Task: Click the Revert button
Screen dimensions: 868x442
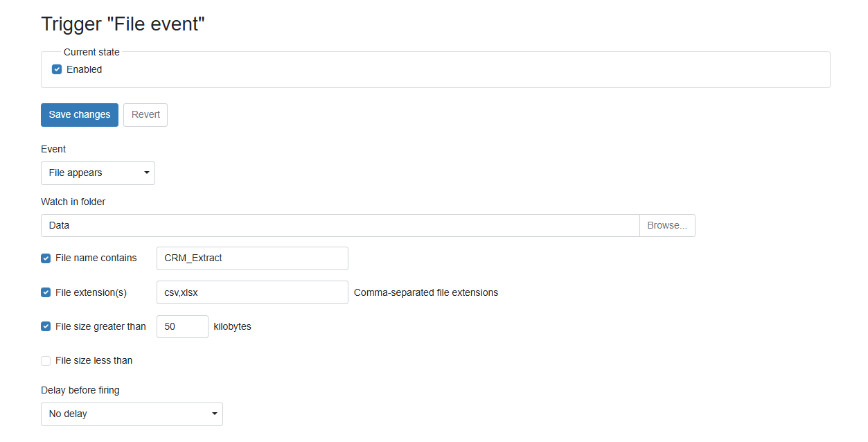Action: 145,115
